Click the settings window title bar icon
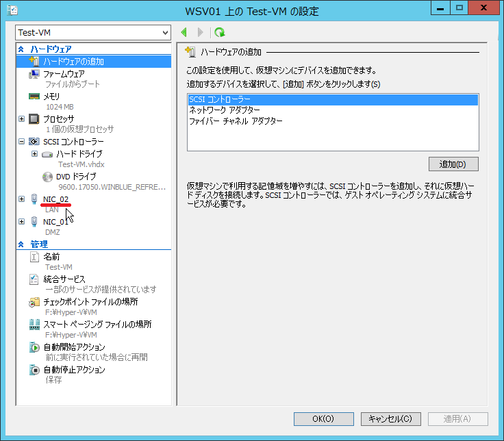The image size is (504, 441). 12,10
